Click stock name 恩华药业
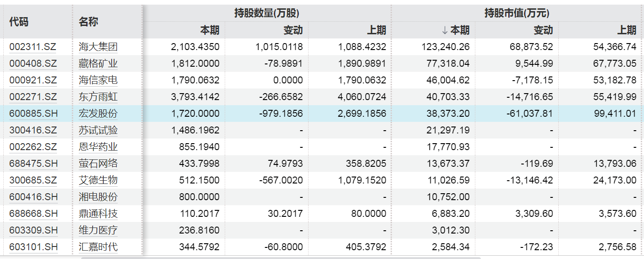 click(x=98, y=147)
